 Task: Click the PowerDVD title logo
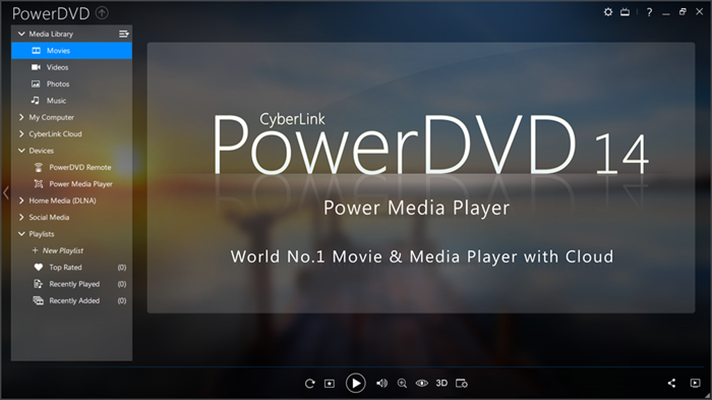(x=51, y=14)
